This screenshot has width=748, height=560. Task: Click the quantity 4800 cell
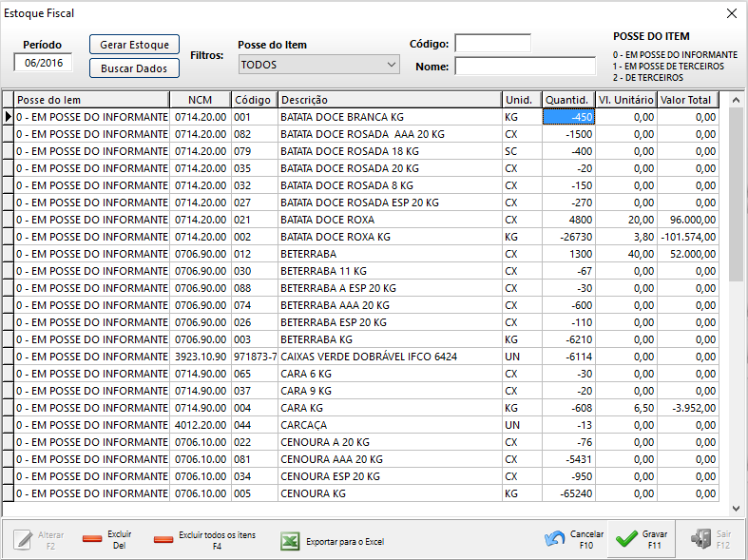[568, 220]
